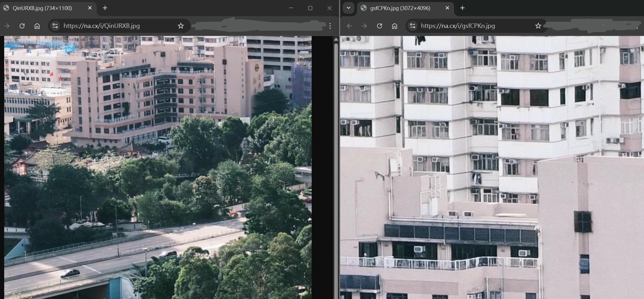Expand the tab search dropdown in right window

tap(349, 8)
